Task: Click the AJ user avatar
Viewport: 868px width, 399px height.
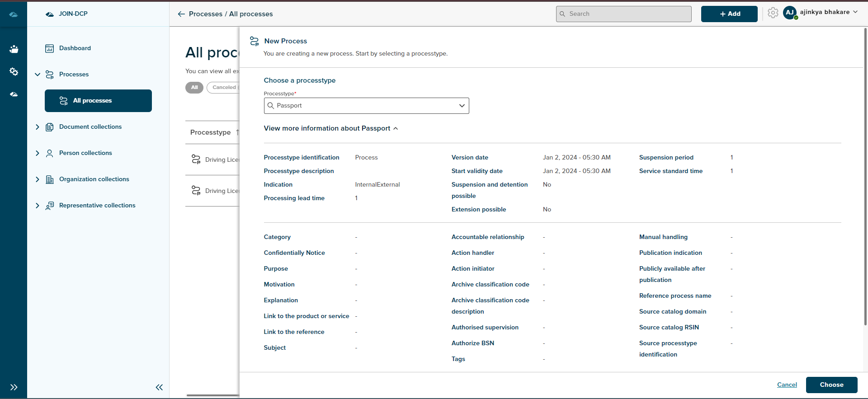Action: [x=790, y=13]
